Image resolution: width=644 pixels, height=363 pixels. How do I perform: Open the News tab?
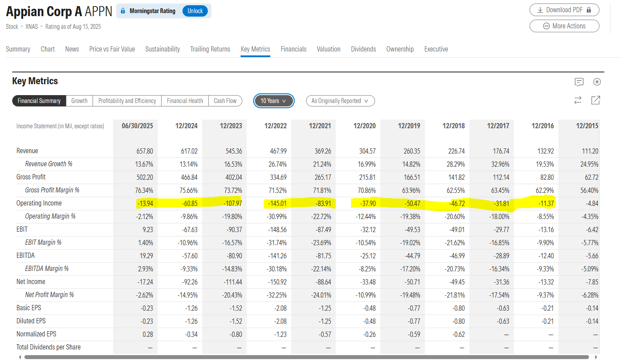pyautogui.click(x=72, y=49)
